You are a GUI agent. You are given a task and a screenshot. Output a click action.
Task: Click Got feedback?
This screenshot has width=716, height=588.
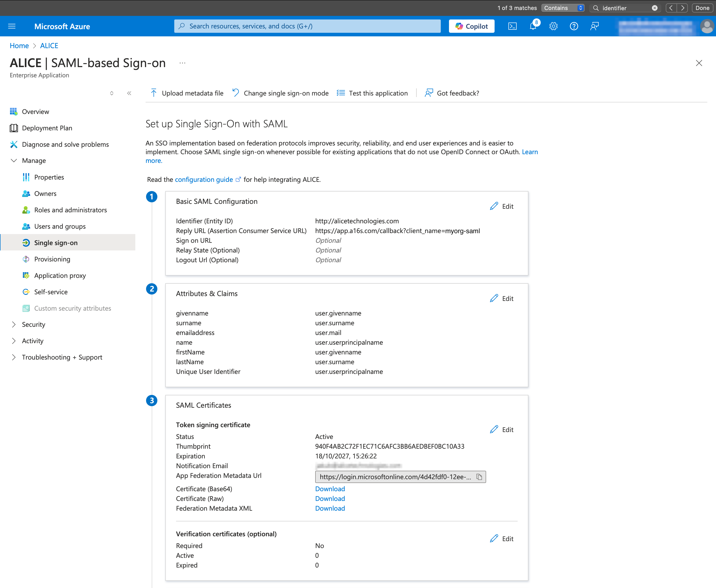(452, 93)
